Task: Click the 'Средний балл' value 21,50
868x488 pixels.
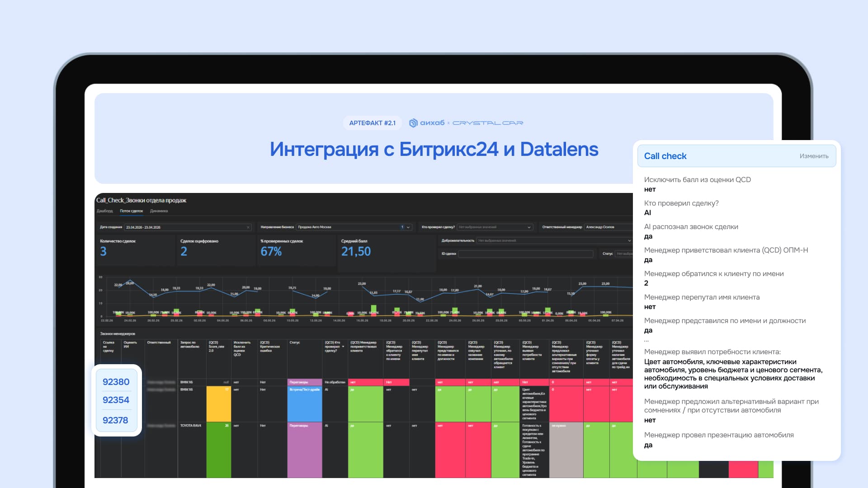Action: [356, 252]
